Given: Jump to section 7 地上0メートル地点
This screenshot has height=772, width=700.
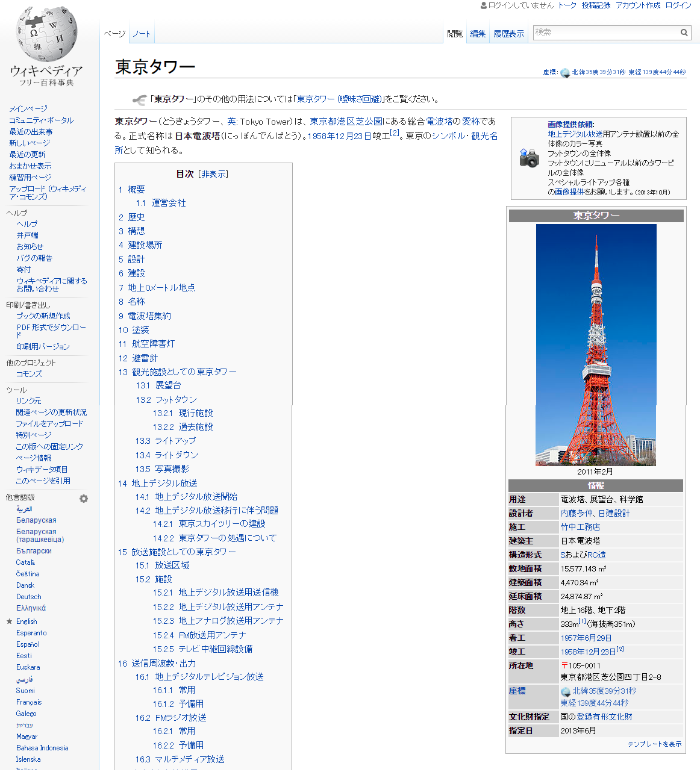Looking at the screenshot, I should (x=157, y=288).
